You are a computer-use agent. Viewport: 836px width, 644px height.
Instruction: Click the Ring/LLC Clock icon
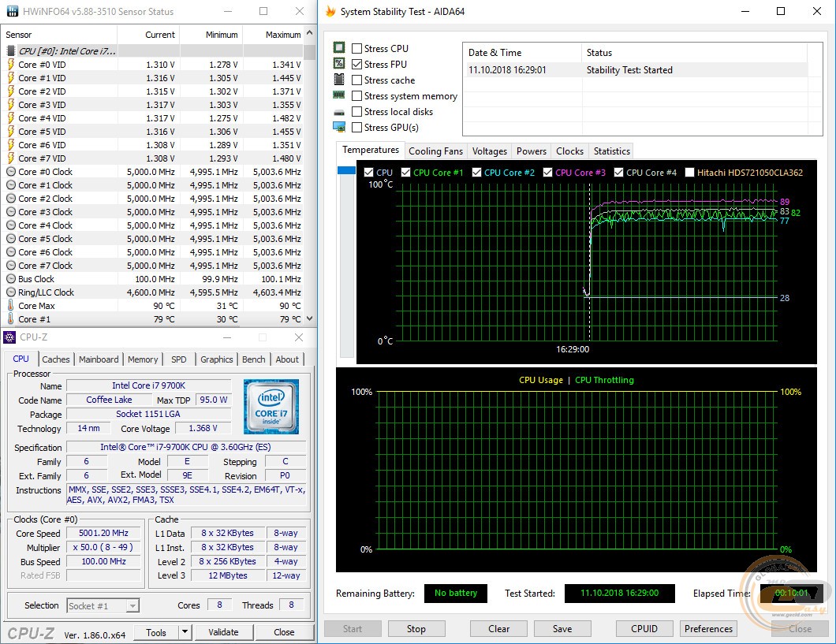11,292
